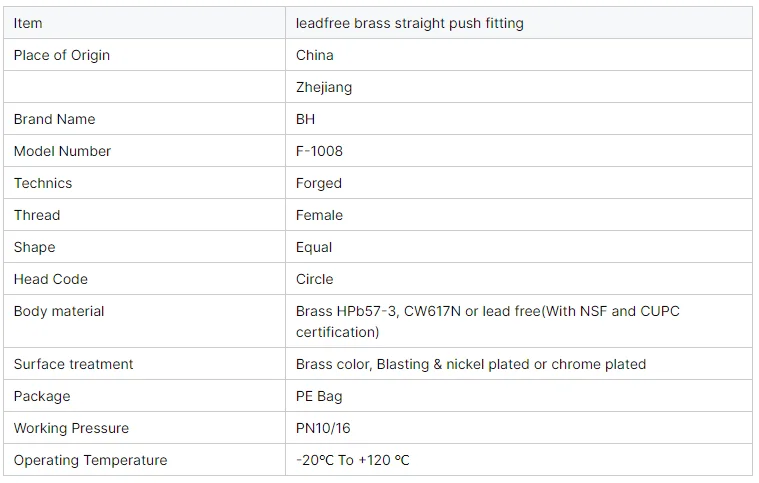Click the 'Surface treatment' label
This screenshot has width=759, height=483.
click(x=73, y=364)
